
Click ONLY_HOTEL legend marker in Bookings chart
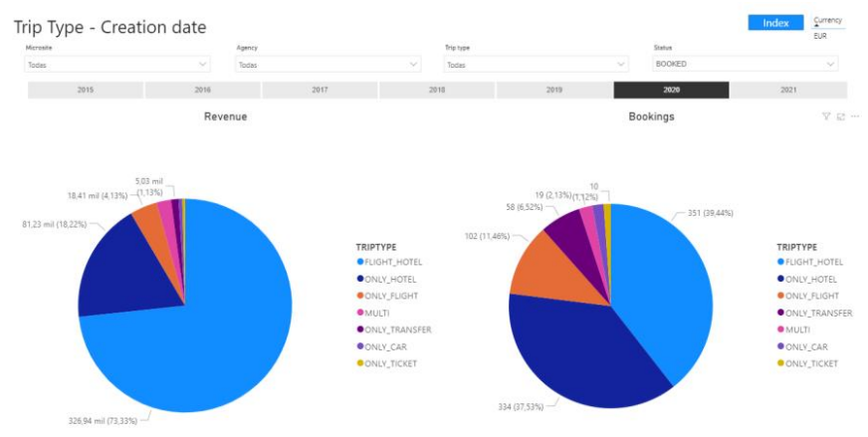point(780,279)
